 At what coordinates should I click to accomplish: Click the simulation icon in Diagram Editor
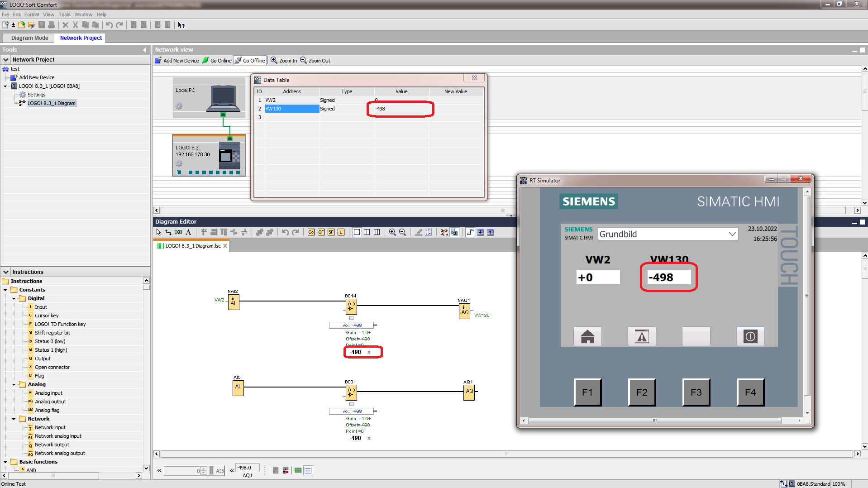click(x=444, y=232)
